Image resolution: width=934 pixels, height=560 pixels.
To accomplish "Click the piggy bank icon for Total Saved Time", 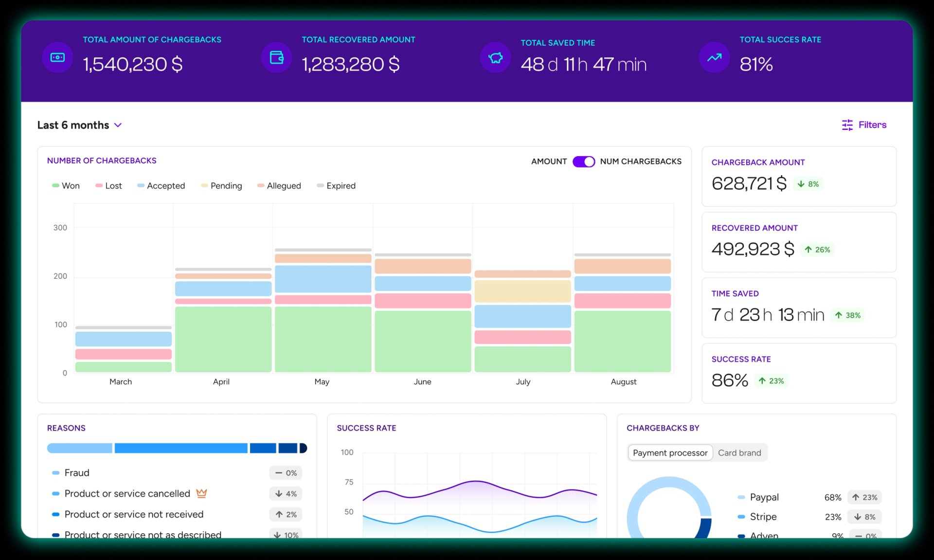I will [x=495, y=57].
